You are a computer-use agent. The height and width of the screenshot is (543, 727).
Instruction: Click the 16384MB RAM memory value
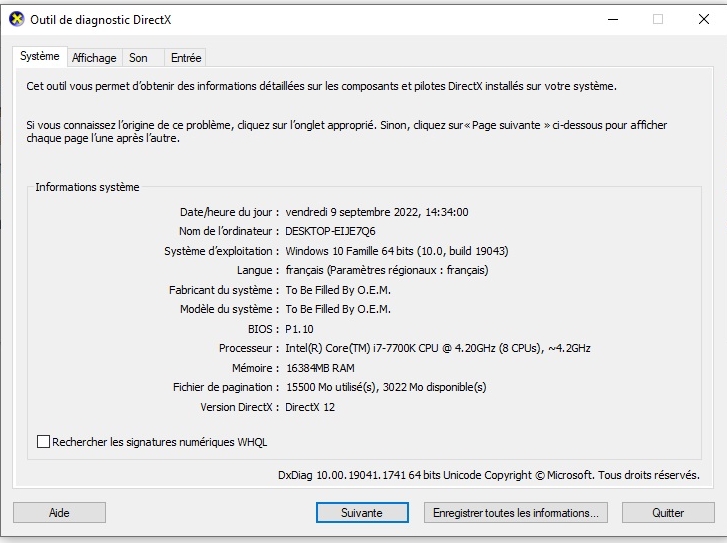(320, 368)
